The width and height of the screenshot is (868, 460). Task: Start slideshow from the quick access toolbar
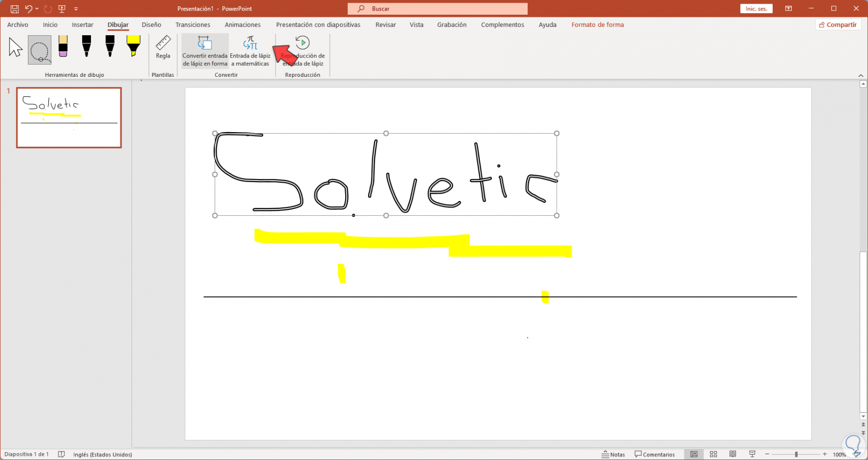coord(62,9)
